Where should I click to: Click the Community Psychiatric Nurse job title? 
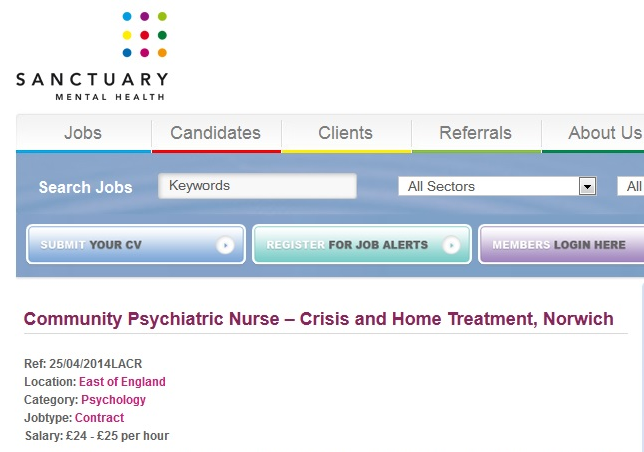pos(319,319)
